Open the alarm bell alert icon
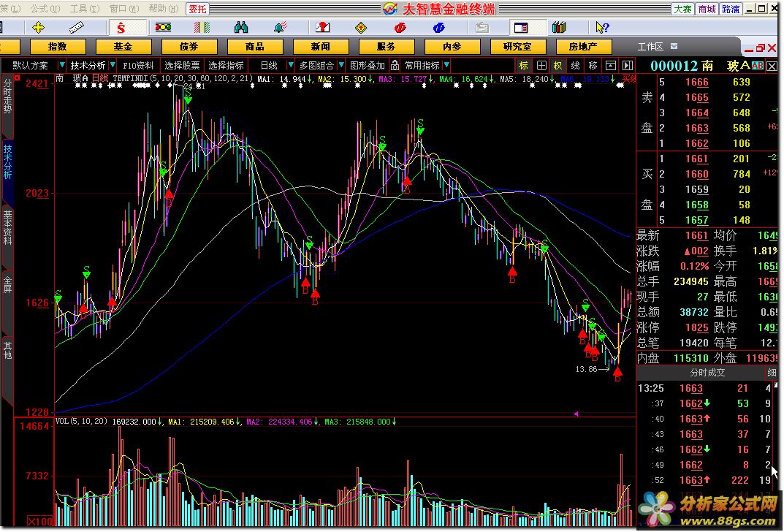784x532 pixels. click(281, 28)
